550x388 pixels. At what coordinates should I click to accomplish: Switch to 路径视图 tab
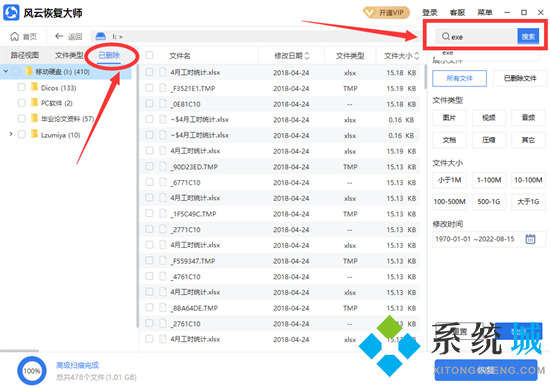coord(25,55)
